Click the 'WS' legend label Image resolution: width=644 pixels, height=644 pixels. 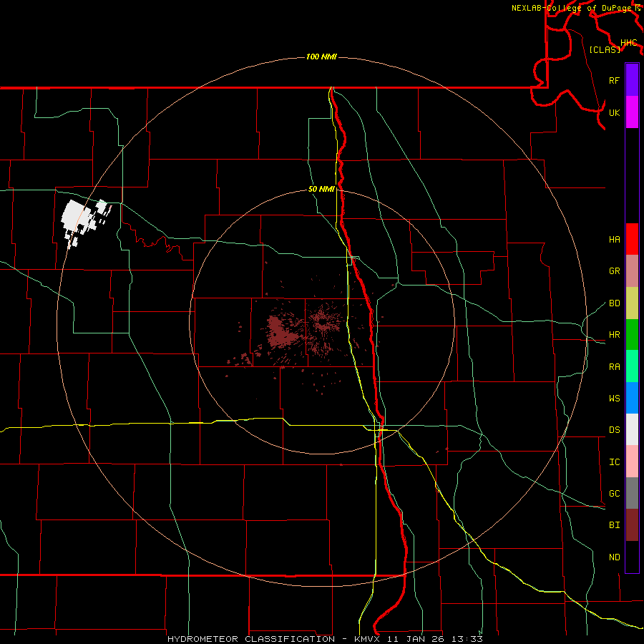615,399
